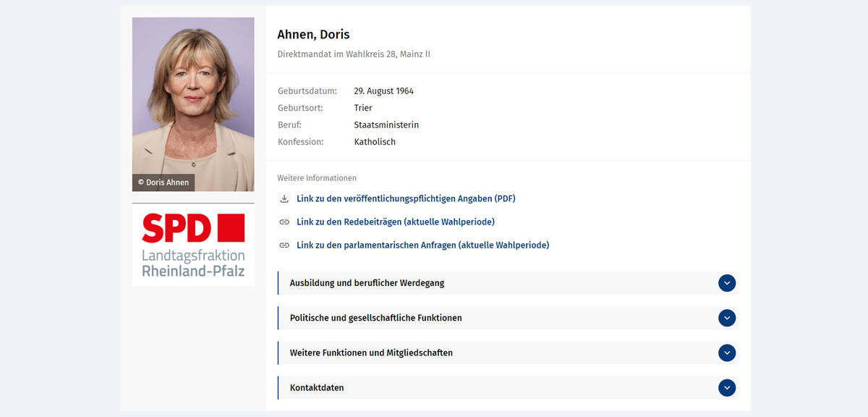Expand Weitere Funktionen und Mitgliedschaften with its arrow
This screenshot has width=868, height=417.
pos(727,353)
